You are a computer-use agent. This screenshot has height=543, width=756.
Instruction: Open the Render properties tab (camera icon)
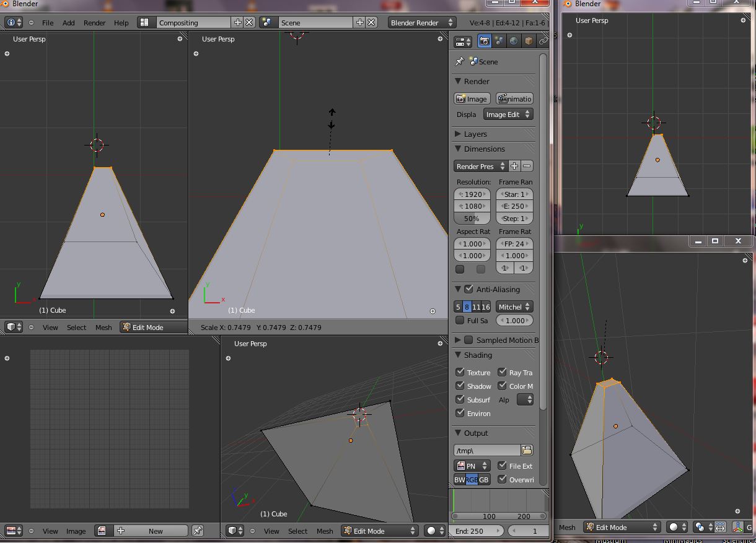[485, 41]
